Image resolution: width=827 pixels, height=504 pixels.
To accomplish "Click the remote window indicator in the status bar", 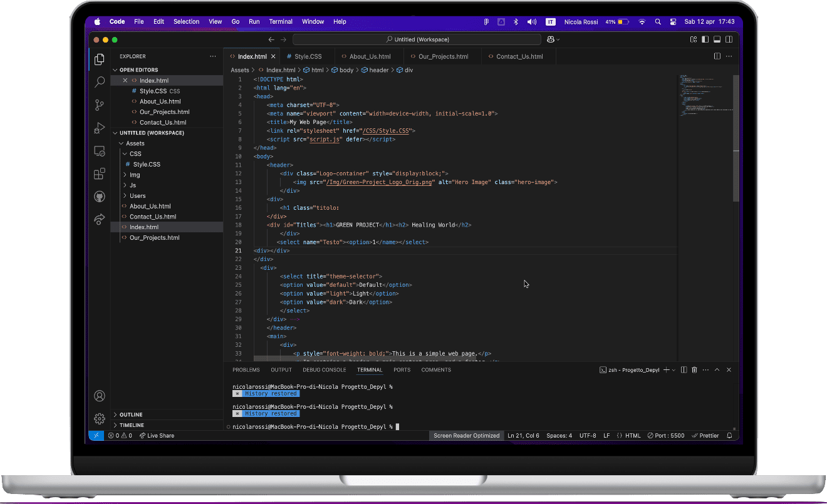I will (x=96, y=436).
